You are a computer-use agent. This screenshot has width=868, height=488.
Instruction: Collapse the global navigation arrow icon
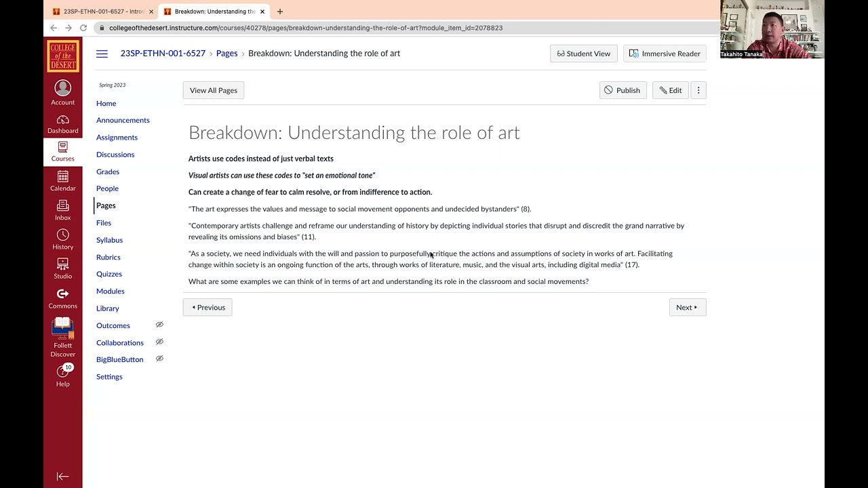tap(62, 476)
